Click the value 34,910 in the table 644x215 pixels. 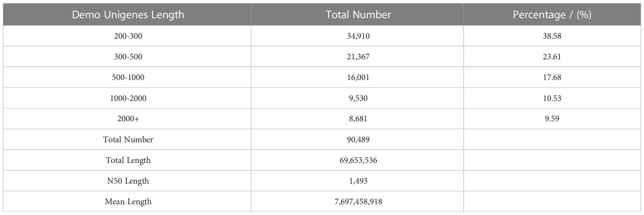click(x=358, y=36)
